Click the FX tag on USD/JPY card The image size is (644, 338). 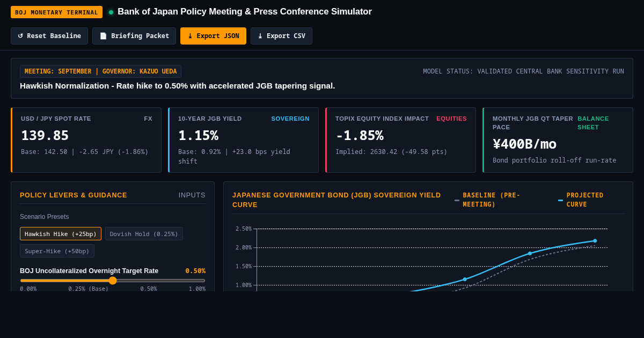[148, 119]
